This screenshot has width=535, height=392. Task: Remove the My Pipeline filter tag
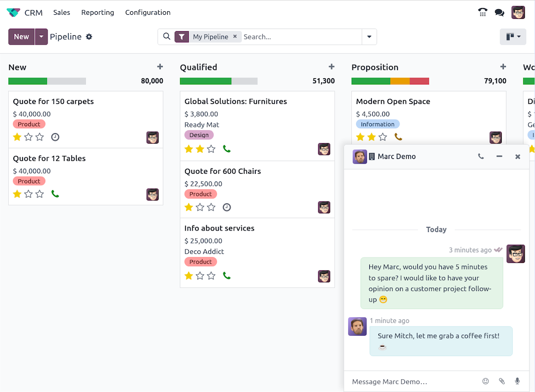click(235, 36)
